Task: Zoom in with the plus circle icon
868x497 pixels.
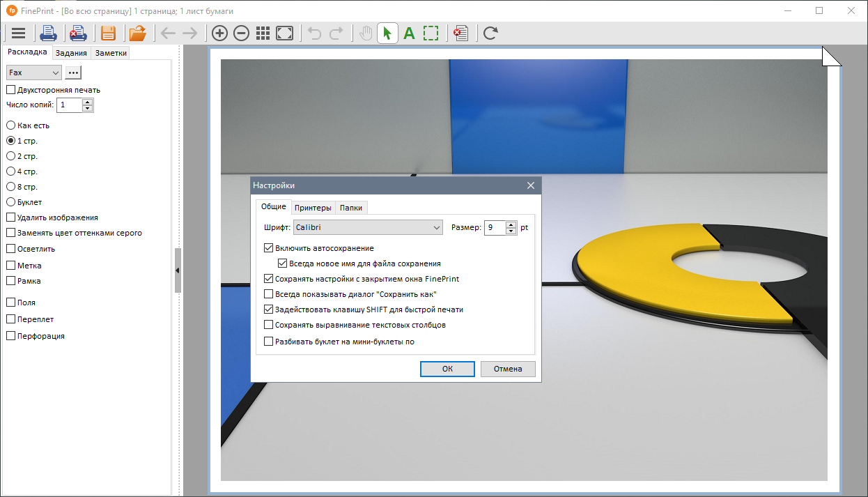Action: tap(219, 33)
